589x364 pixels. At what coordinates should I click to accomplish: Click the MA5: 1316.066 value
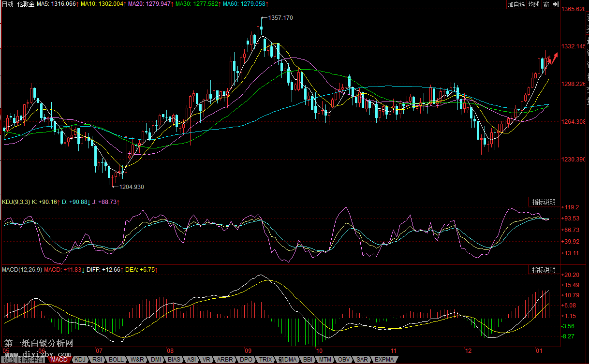coord(57,4)
